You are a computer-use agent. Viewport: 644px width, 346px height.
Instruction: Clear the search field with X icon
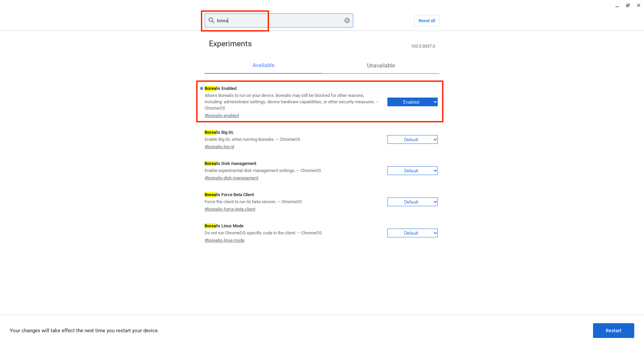(347, 20)
